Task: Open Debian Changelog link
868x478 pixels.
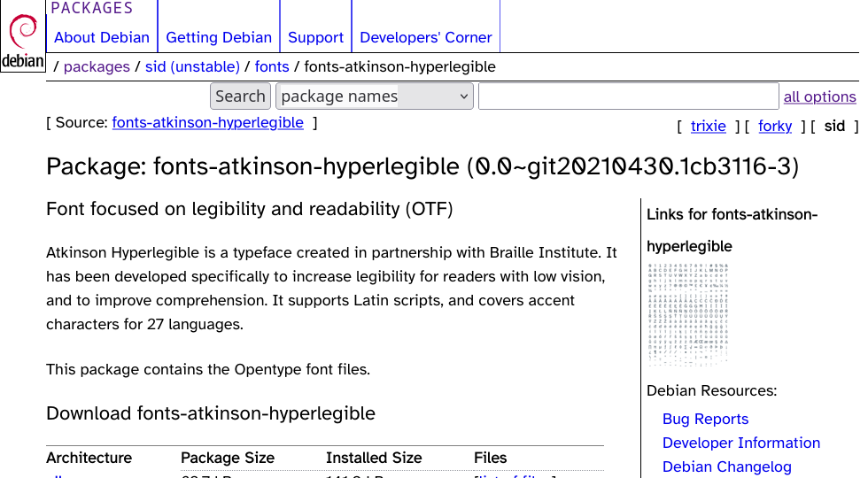Action: [x=727, y=466]
